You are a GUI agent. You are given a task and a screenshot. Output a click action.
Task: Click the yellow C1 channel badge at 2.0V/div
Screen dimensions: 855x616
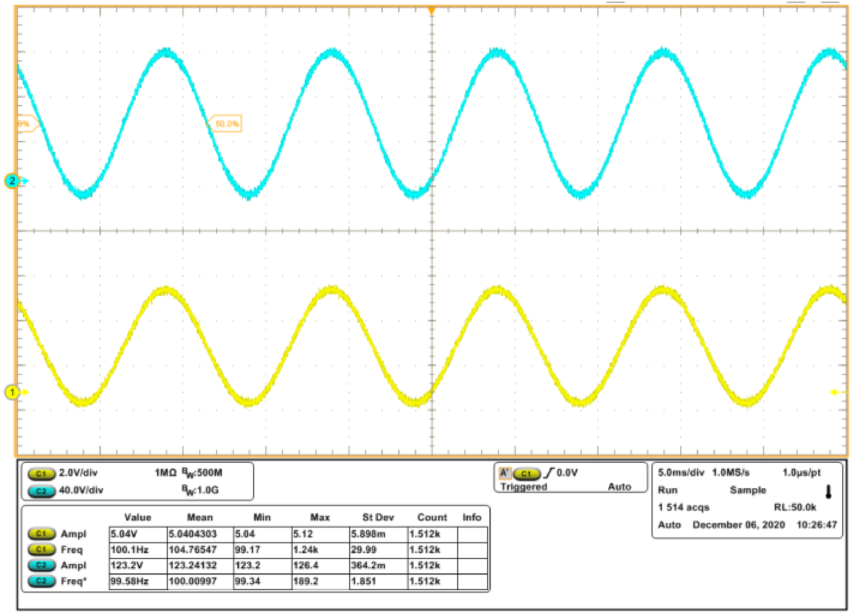tap(41, 474)
